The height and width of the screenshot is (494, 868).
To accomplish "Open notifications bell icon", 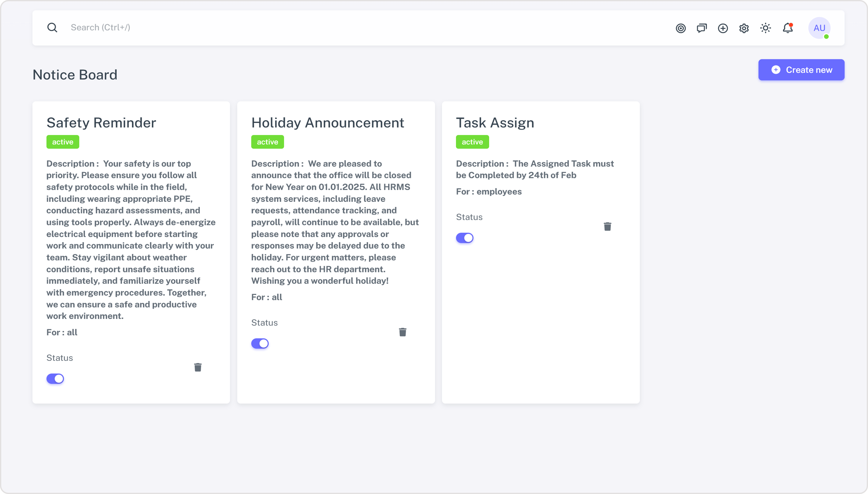I will pyautogui.click(x=788, y=28).
